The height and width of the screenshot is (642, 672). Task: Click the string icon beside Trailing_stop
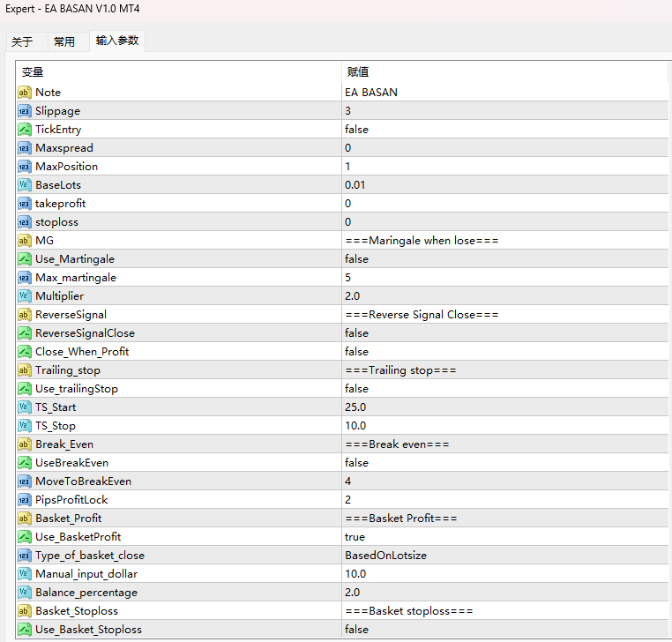tap(24, 370)
